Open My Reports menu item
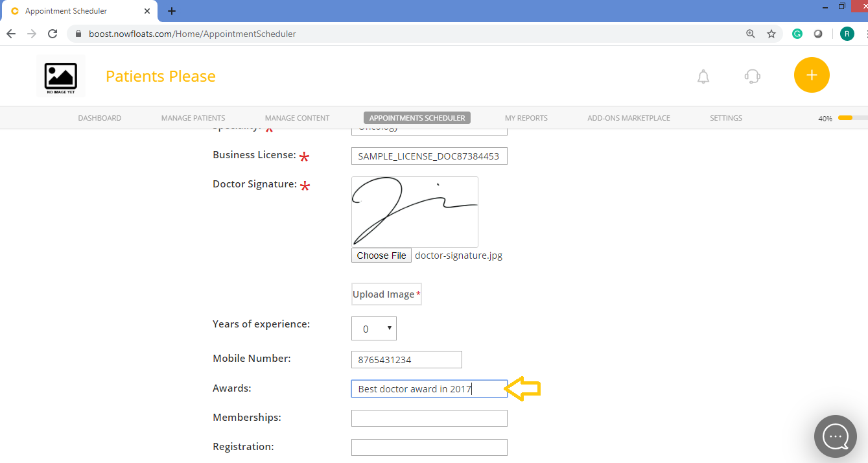Screen dimensions: 868x463 (x=526, y=118)
